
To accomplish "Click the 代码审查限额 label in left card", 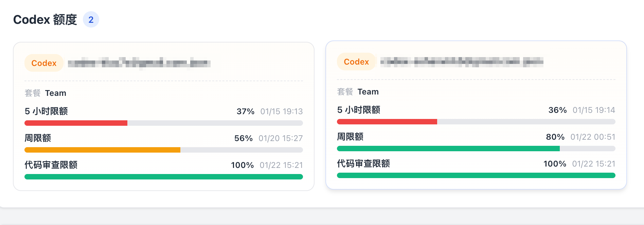I will click(51, 165).
